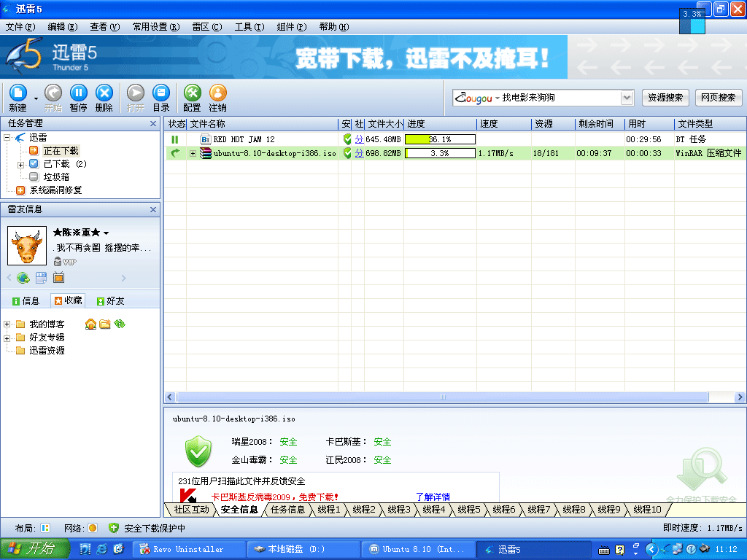
Task: Open the 目录 directory icon
Action: pos(161,98)
